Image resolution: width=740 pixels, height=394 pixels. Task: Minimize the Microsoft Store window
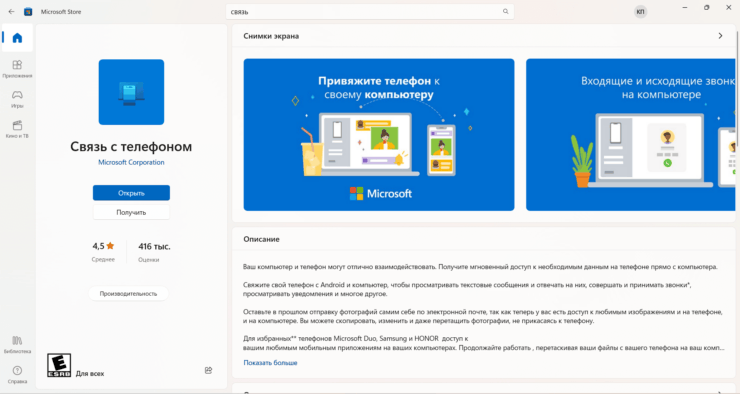(685, 8)
